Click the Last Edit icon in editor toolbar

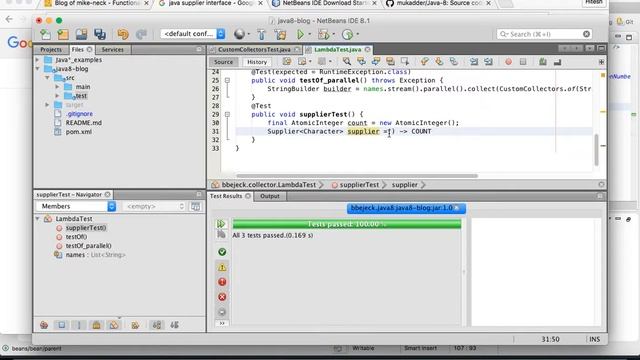pyautogui.click(x=287, y=62)
